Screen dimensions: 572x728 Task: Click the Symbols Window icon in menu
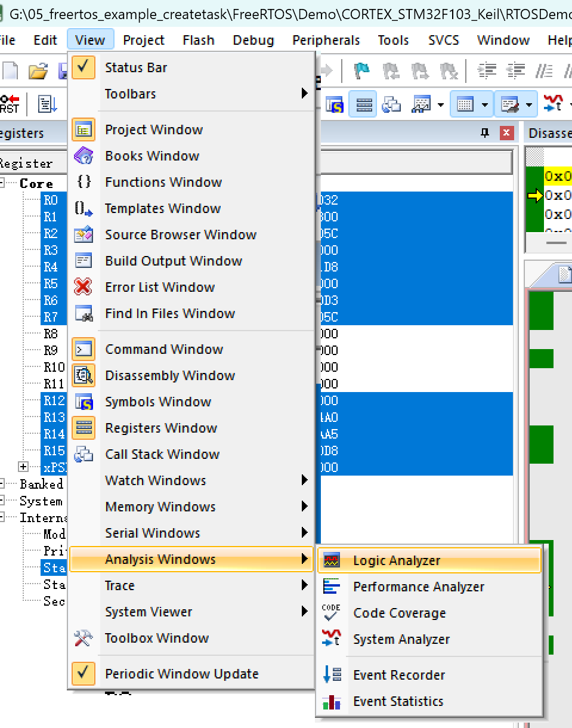(x=84, y=402)
